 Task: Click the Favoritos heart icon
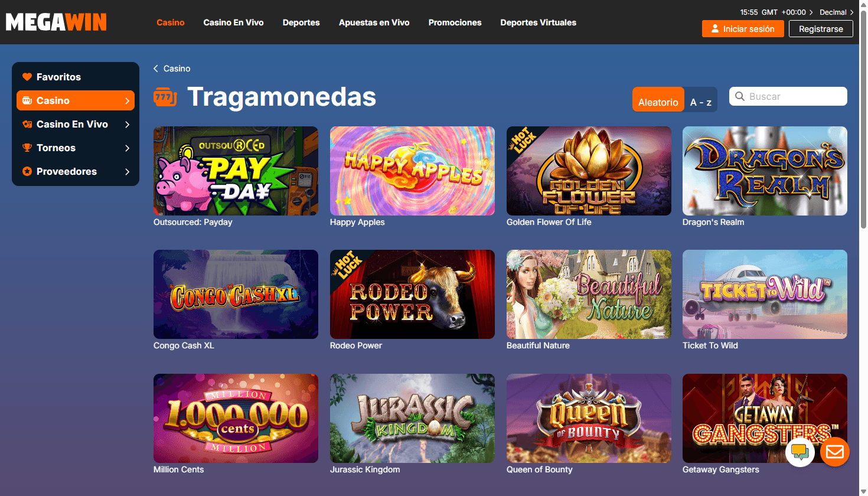tap(27, 77)
